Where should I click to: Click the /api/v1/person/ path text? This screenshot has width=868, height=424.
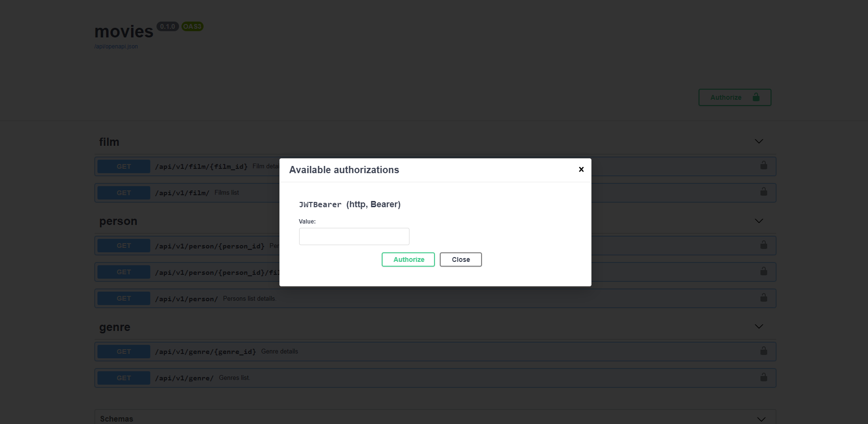[186, 299]
